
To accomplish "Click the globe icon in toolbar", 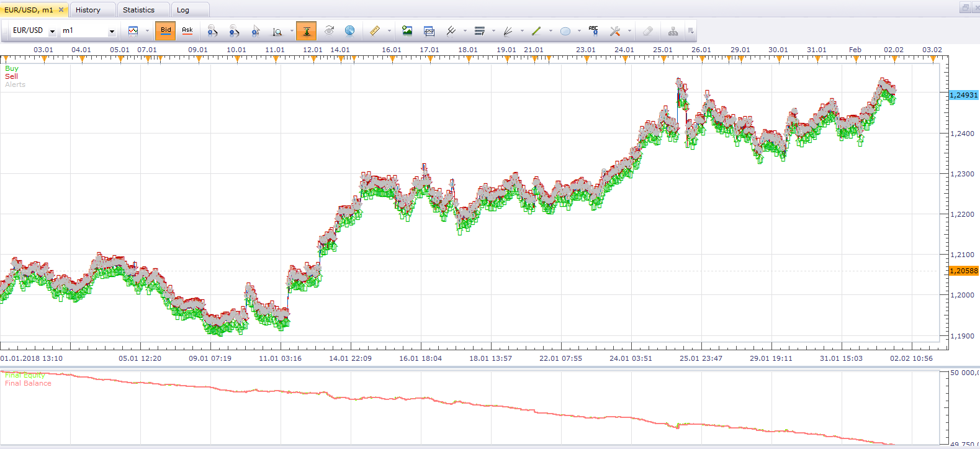I will pos(350,30).
